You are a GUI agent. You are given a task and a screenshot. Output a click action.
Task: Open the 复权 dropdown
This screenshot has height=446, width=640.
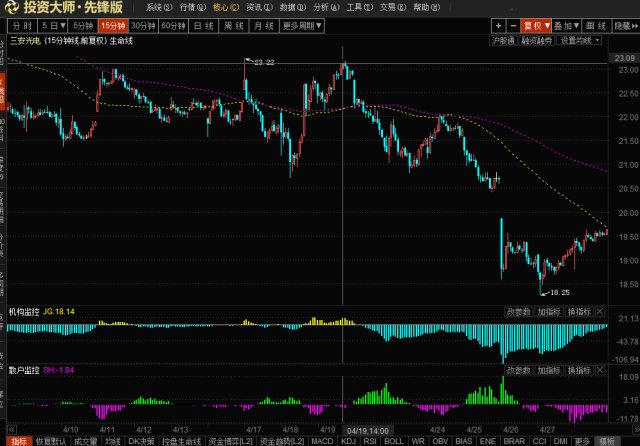click(536, 25)
